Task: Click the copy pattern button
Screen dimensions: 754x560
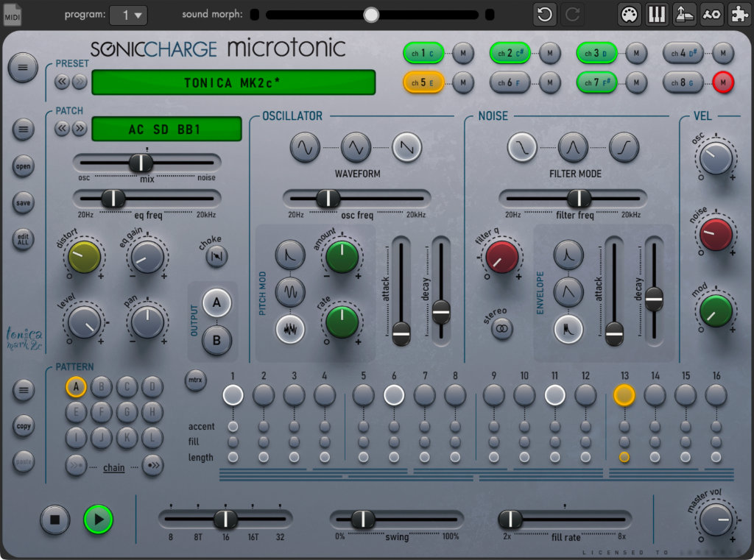Action: tap(24, 426)
